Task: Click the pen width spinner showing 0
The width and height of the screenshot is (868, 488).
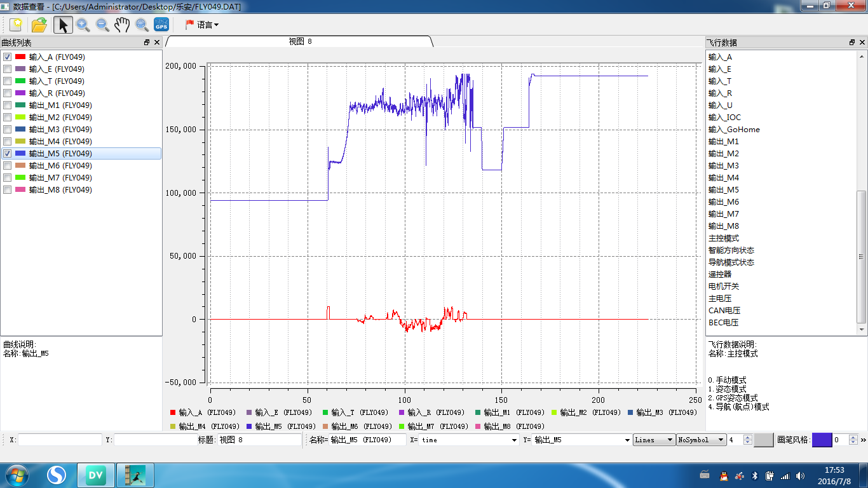Action: [846, 440]
